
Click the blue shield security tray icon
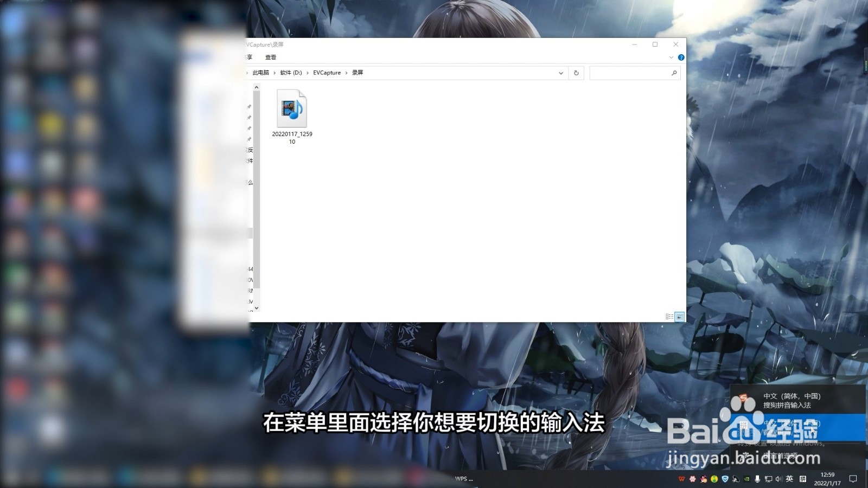pyautogui.click(x=725, y=479)
